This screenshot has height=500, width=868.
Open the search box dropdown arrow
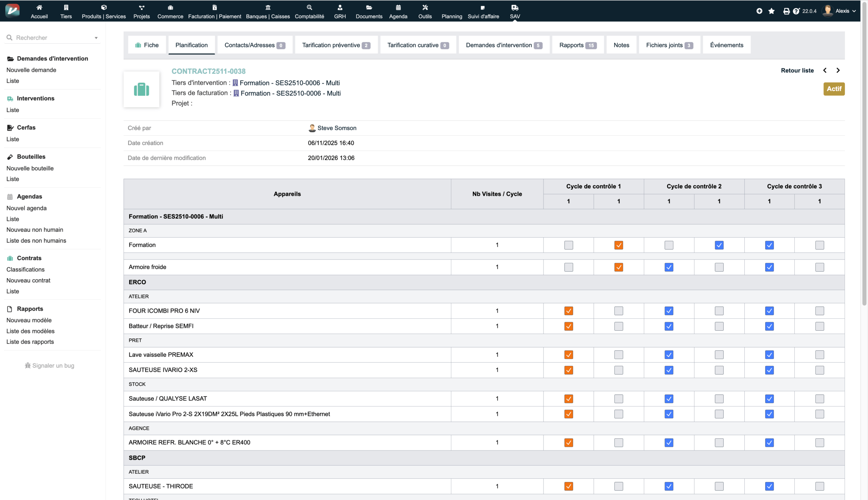(96, 38)
